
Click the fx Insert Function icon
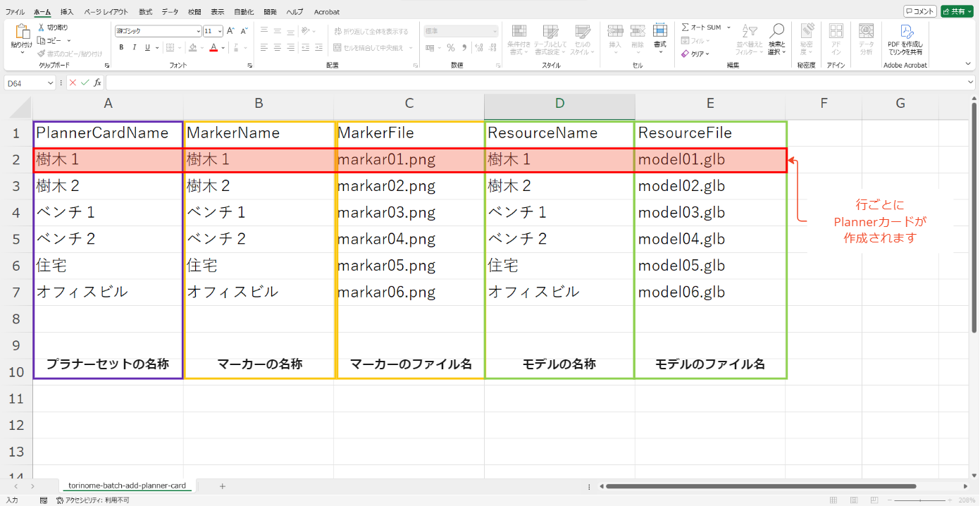[98, 83]
